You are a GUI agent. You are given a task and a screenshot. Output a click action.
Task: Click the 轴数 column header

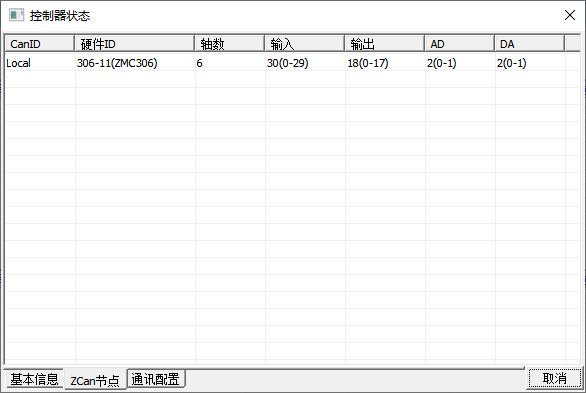click(229, 43)
